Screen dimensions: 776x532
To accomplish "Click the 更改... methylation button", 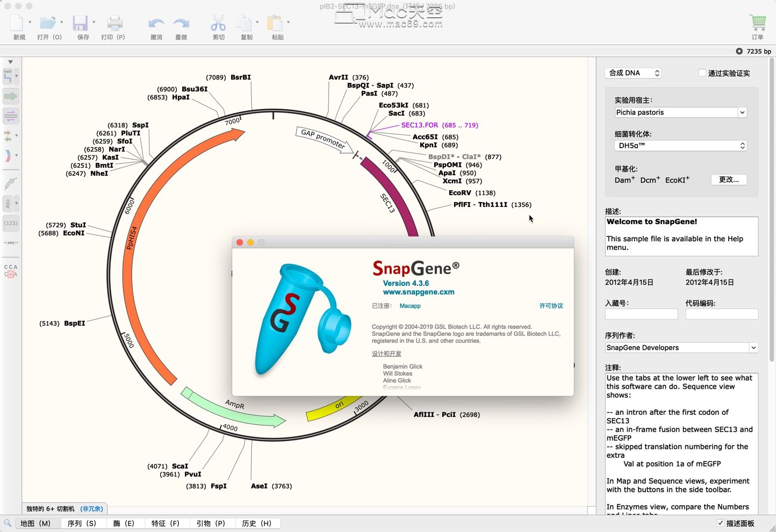I will [729, 179].
